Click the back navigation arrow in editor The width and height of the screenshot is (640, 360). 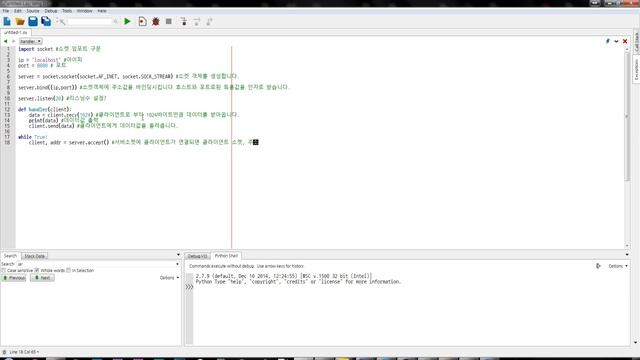5,41
